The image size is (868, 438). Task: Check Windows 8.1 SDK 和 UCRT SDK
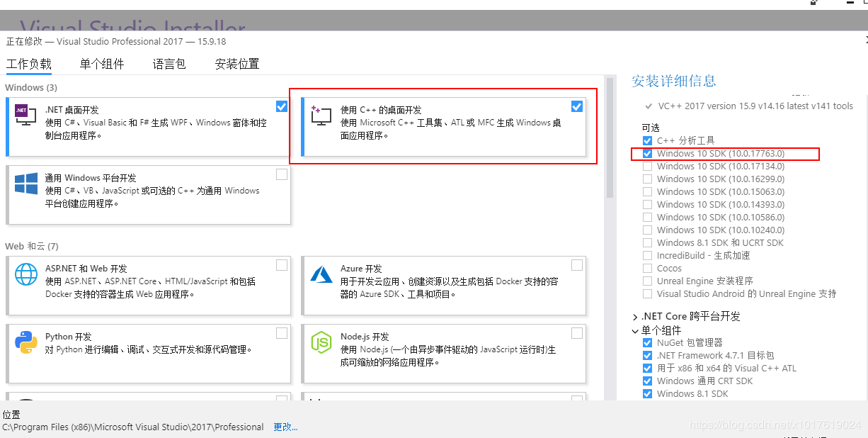[647, 242]
